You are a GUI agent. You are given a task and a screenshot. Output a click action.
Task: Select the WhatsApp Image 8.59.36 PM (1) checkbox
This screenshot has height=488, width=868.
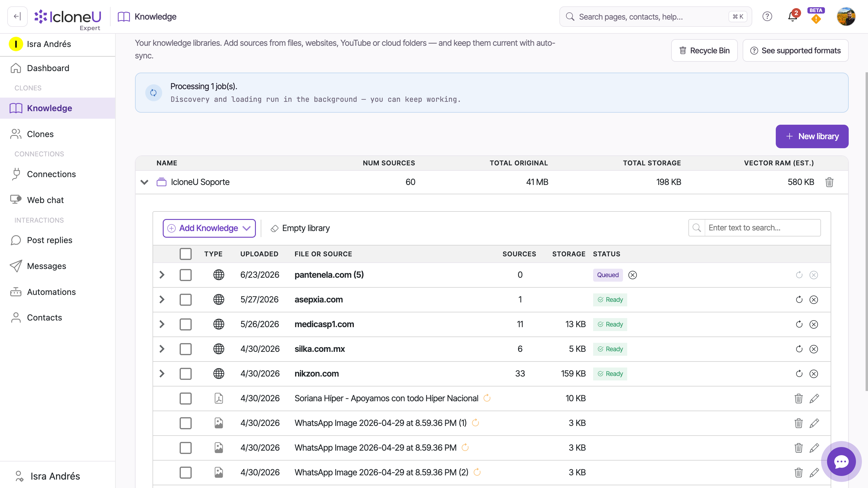(x=185, y=423)
